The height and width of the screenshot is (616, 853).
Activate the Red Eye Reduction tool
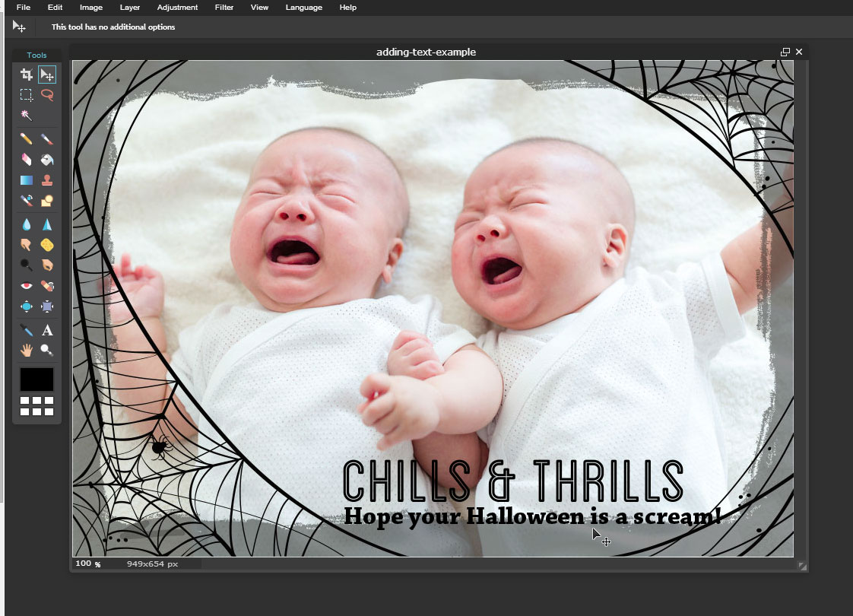point(27,286)
